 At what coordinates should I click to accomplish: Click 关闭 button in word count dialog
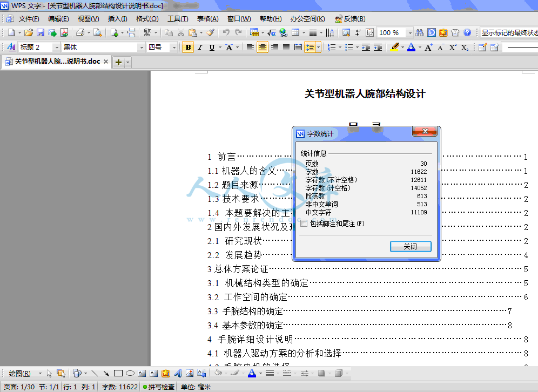click(x=411, y=246)
